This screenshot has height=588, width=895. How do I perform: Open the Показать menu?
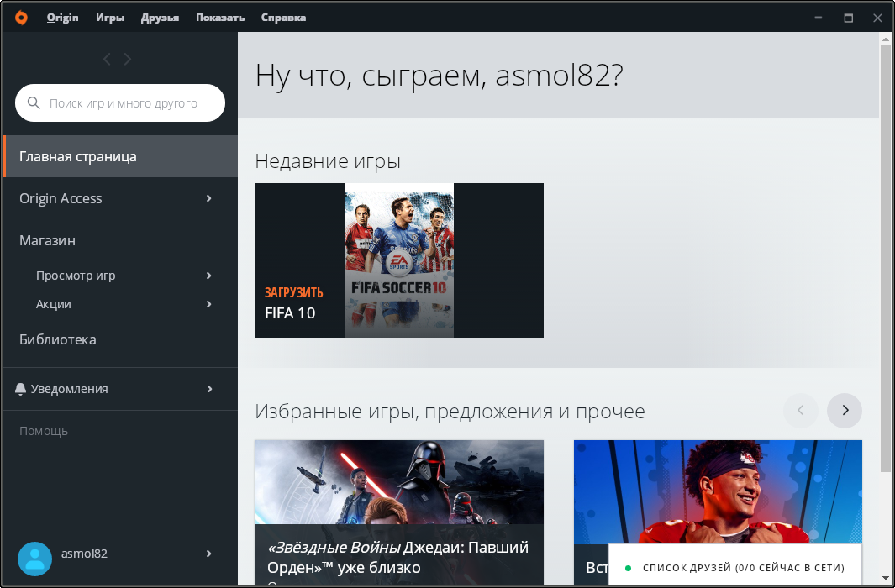tap(220, 18)
